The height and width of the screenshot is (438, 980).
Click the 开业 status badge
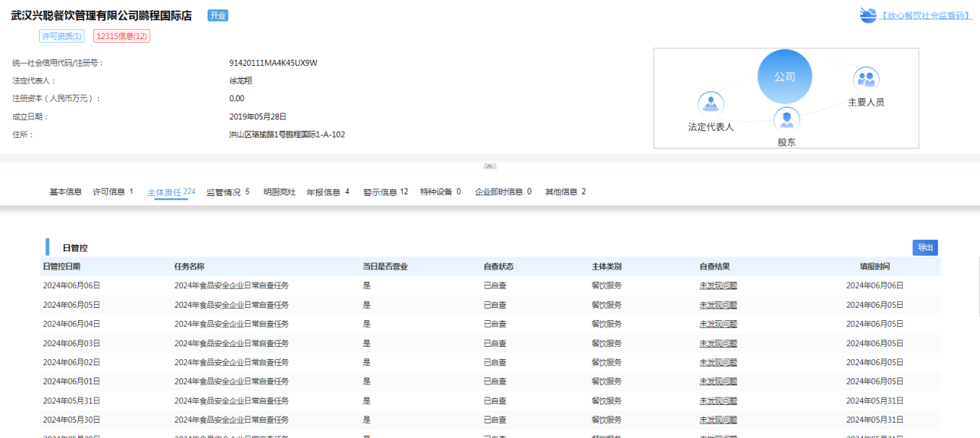click(x=217, y=15)
